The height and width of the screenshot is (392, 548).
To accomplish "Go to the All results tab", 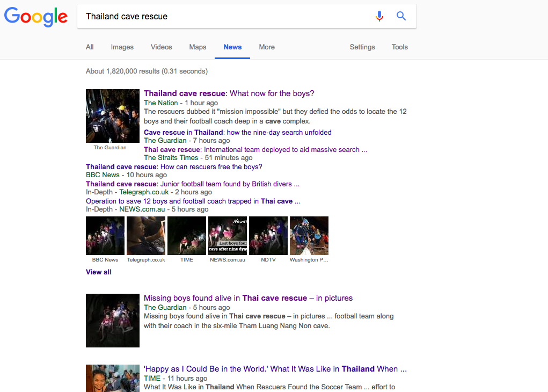I will click(90, 47).
